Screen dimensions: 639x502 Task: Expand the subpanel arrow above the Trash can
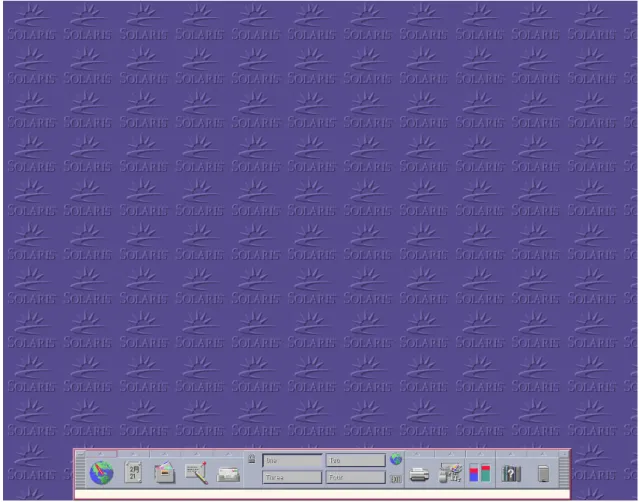coord(542,454)
